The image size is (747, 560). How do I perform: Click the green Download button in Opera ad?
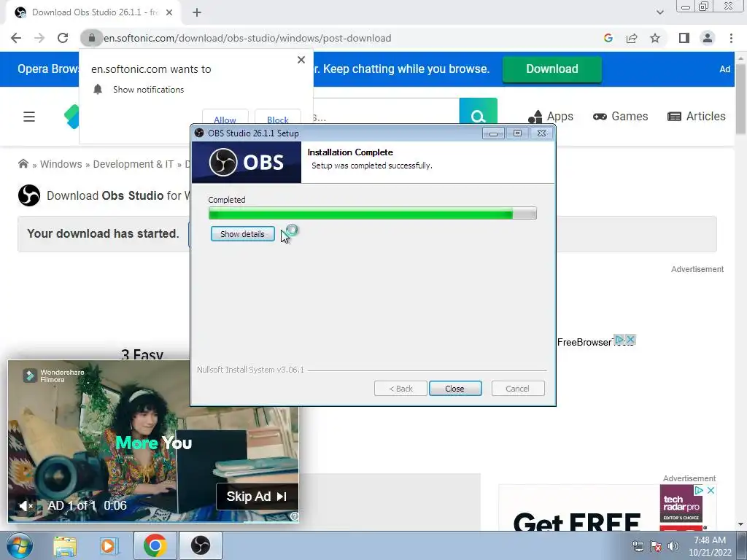551,69
